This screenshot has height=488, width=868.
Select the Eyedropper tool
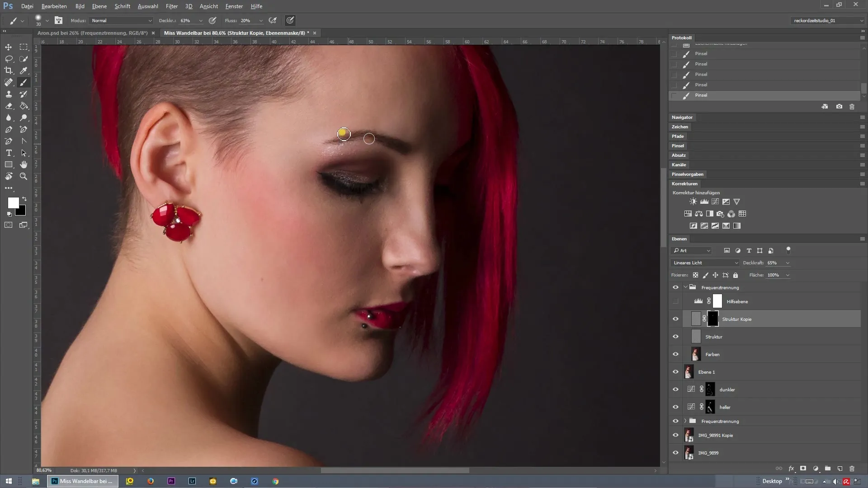point(24,70)
